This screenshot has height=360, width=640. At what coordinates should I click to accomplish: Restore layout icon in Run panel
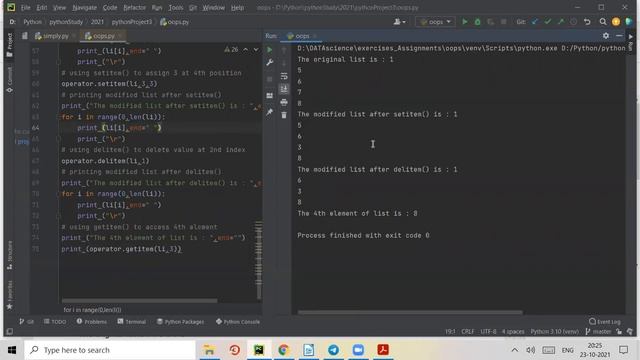(x=269, y=96)
